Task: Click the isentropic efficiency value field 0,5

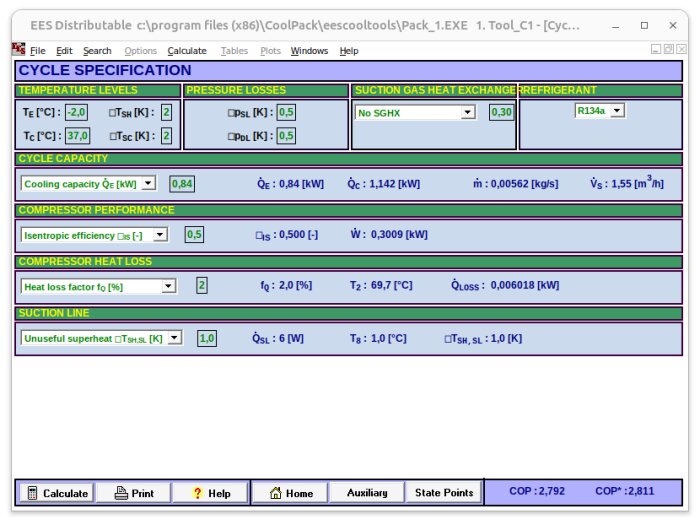Action: (194, 235)
